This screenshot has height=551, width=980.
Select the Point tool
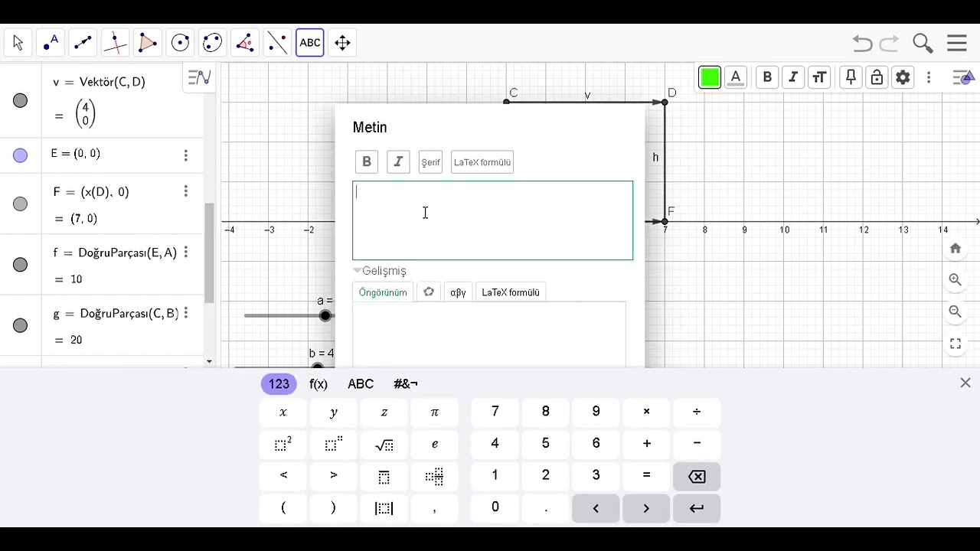click(51, 43)
